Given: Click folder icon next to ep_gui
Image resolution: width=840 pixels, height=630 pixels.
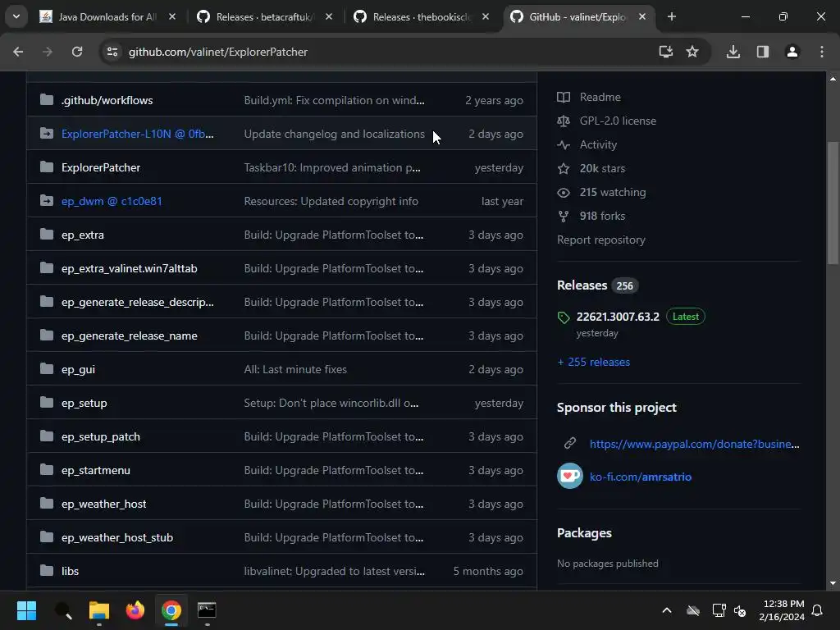Looking at the screenshot, I should (x=47, y=368).
